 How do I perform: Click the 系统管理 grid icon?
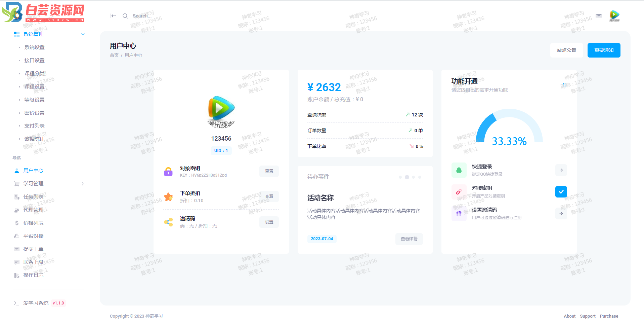tap(17, 34)
